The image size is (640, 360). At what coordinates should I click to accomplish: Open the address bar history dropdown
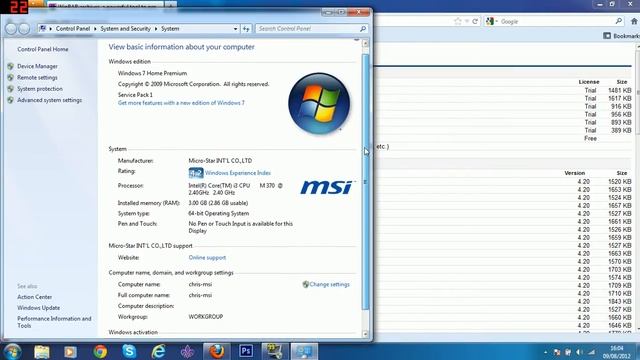point(236,29)
